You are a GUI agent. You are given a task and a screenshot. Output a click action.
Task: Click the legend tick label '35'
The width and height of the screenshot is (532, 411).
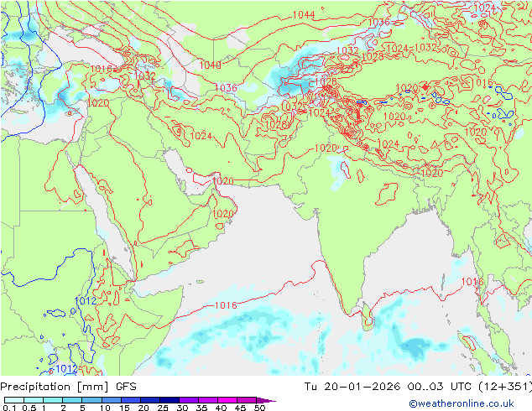click(201, 408)
